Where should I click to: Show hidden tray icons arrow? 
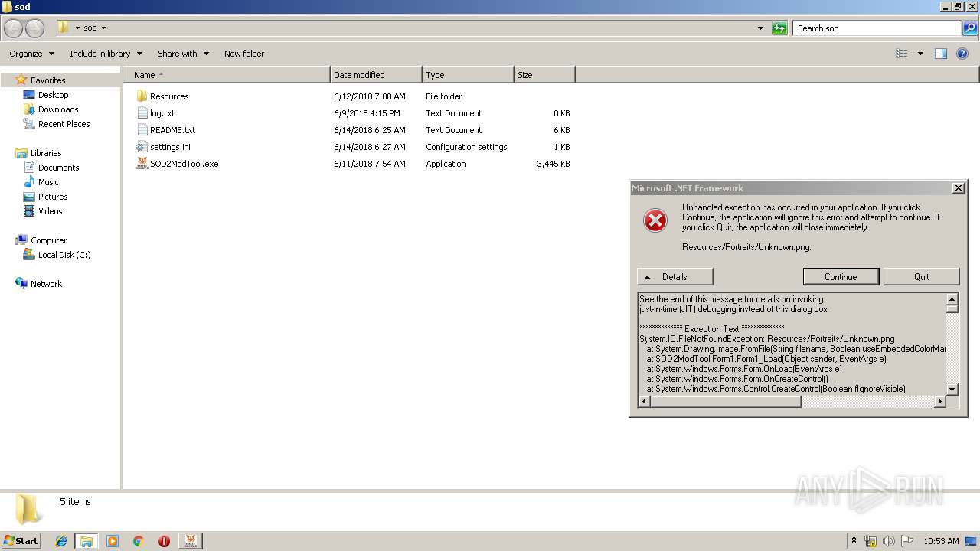pyautogui.click(x=854, y=541)
